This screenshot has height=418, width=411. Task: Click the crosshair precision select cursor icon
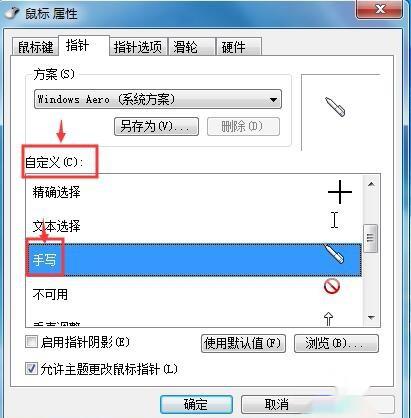tap(340, 192)
